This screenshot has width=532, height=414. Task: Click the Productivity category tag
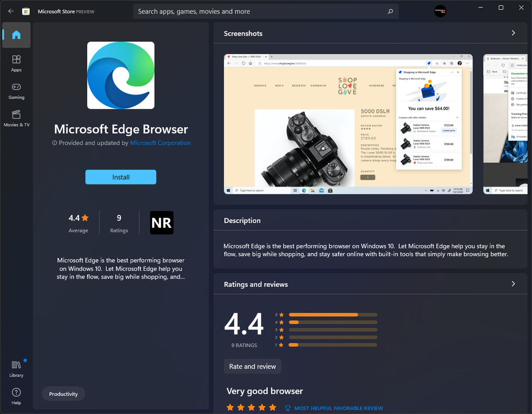click(x=63, y=394)
